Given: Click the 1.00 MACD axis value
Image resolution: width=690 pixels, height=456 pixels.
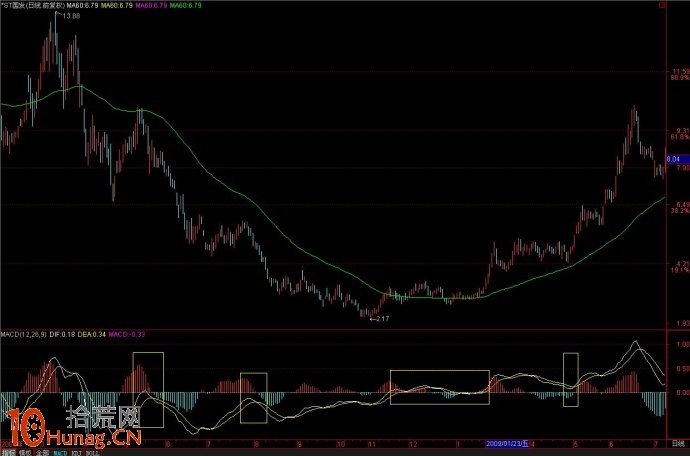Looking at the screenshot, I should [x=683, y=345].
